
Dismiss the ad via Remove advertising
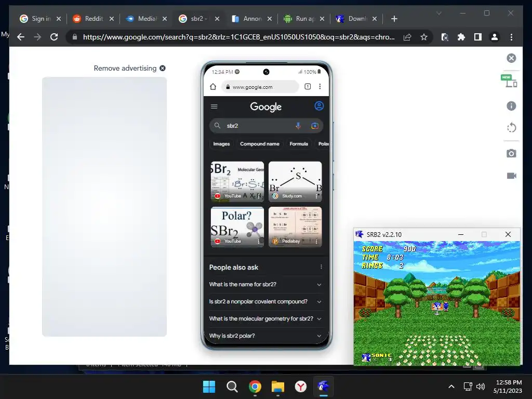[129, 68]
